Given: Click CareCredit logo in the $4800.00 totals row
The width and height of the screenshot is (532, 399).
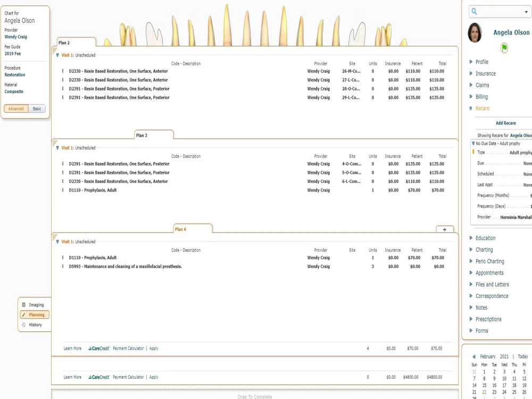Looking at the screenshot, I should pyautogui.click(x=99, y=377).
